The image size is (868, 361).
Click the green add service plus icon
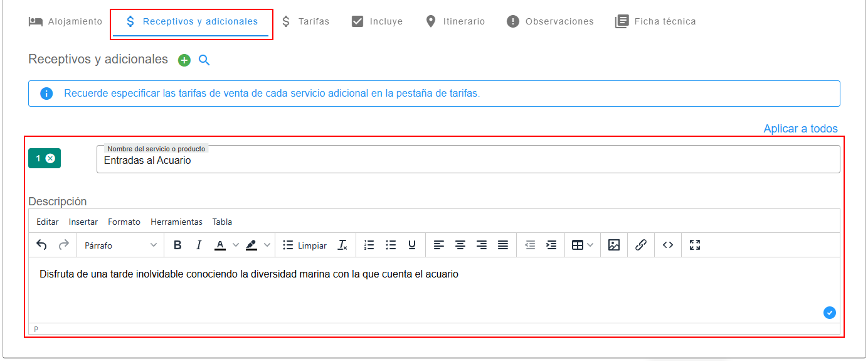click(x=184, y=60)
